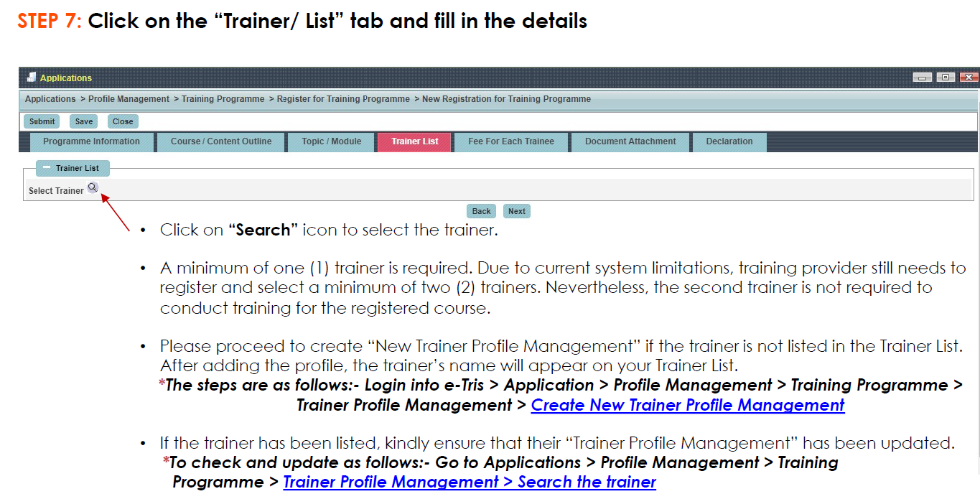
Task: Switch to the Fee For Each Trainee tab
Action: click(510, 141)
